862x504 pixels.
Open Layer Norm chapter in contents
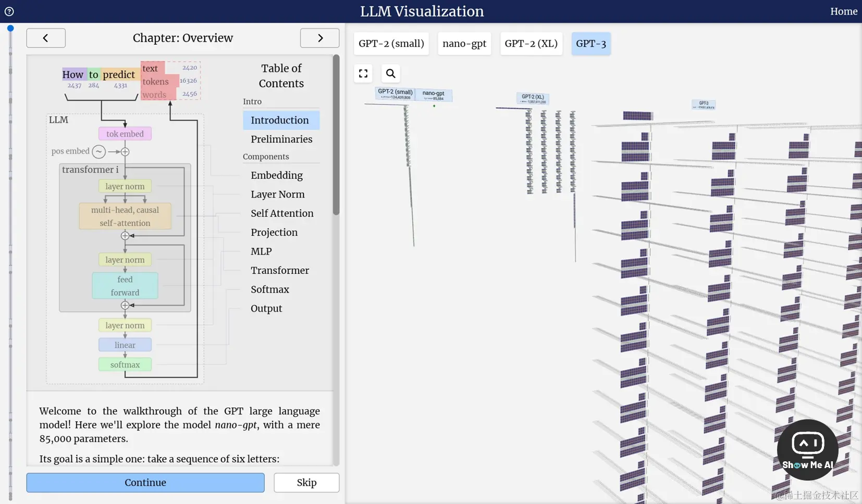[278, 194]
